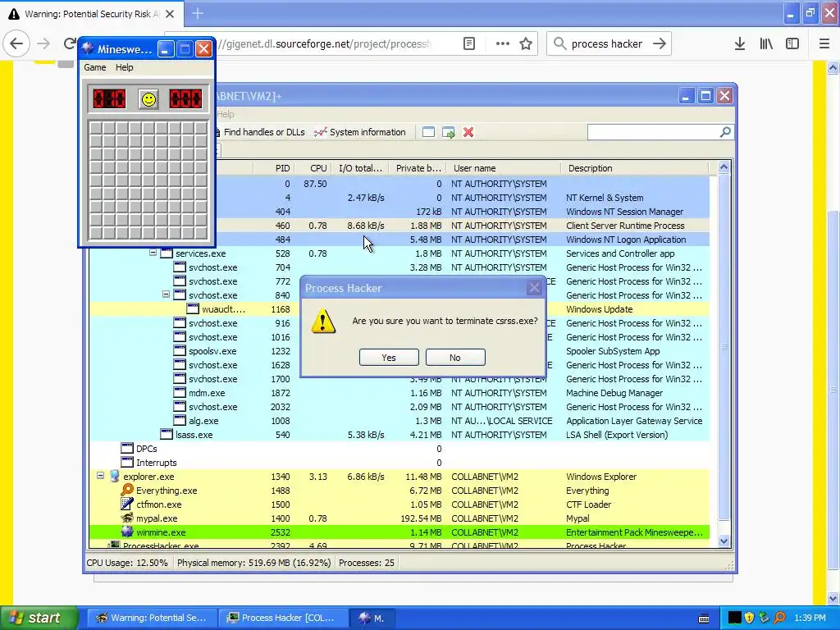This screenshot has width=840, height=630.
Task: Close the Warning: Potential Security Risk tab
Action: pos(170,14)
